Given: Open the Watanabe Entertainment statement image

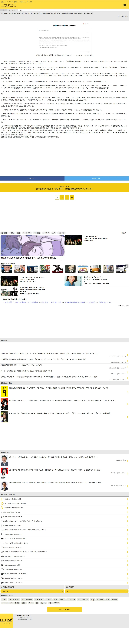Looking at the screenshot, I should tap(64, 38).
